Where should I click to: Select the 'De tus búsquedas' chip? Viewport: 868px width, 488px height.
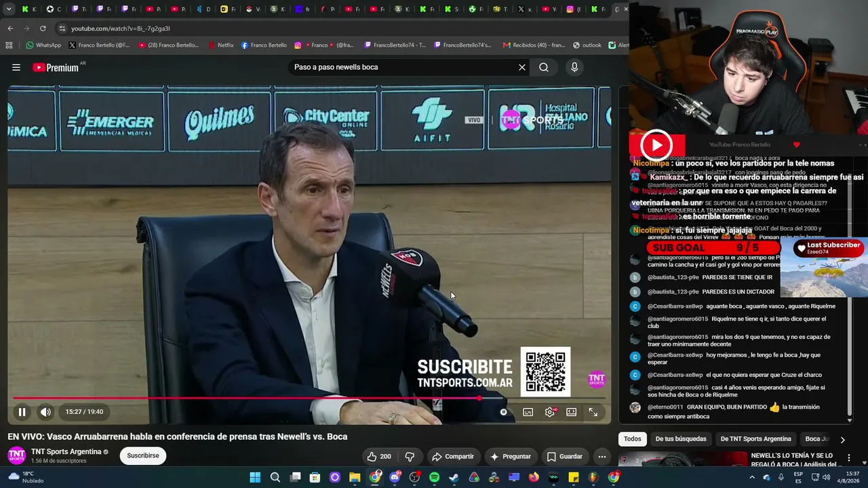pos(681,439)
